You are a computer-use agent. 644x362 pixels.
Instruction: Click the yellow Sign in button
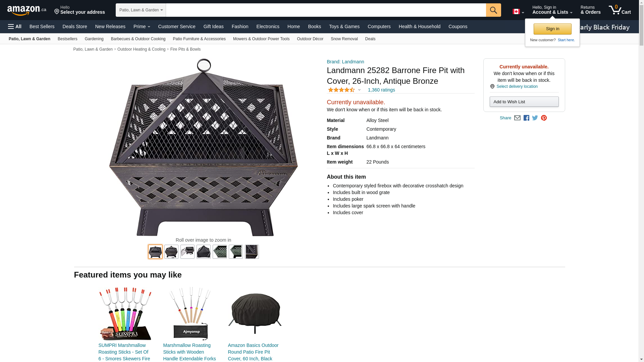point(552,29)
